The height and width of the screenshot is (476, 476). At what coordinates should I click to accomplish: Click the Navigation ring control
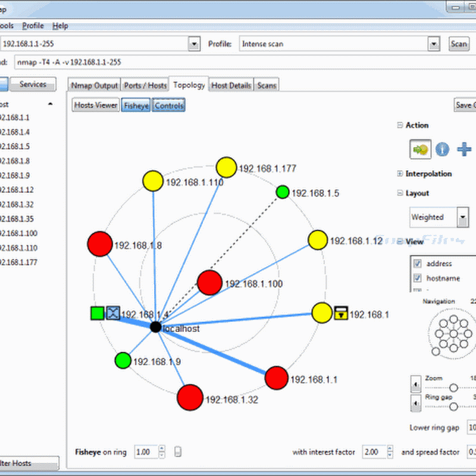point(453,334)
